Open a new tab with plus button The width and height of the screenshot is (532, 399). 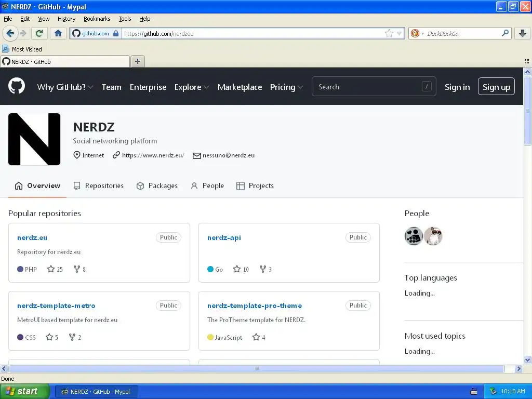(137, 61)
